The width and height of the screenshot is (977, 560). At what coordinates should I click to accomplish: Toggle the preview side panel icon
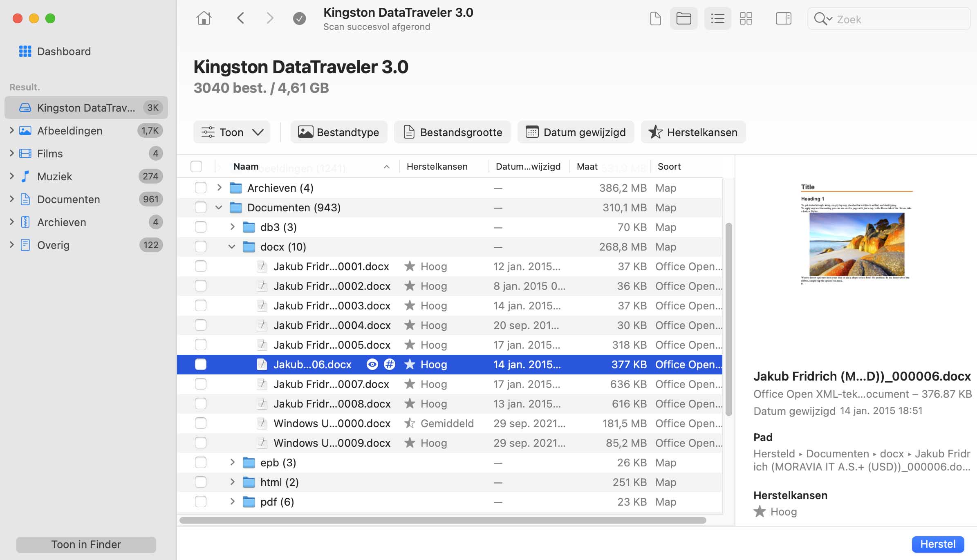pyautogui.click(x=783, y=18)
